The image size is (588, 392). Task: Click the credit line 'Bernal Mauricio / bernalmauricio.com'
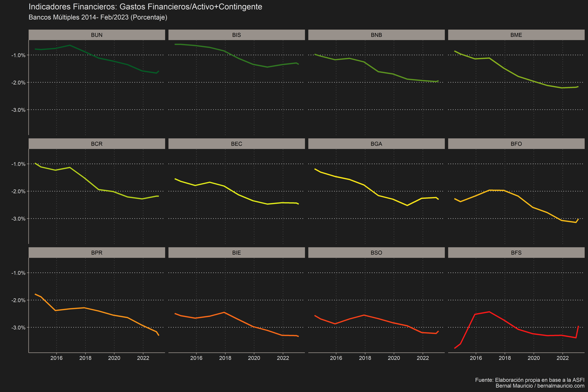point(540,386)
